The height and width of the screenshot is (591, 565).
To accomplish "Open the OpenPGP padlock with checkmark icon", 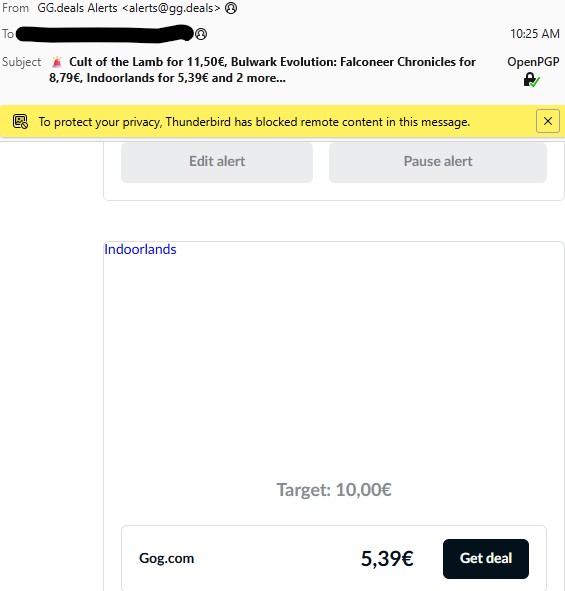I will click(531, 80).
